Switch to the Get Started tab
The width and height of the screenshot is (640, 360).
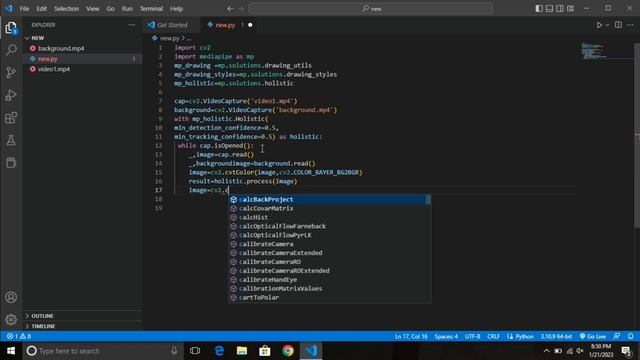[171, 25]
